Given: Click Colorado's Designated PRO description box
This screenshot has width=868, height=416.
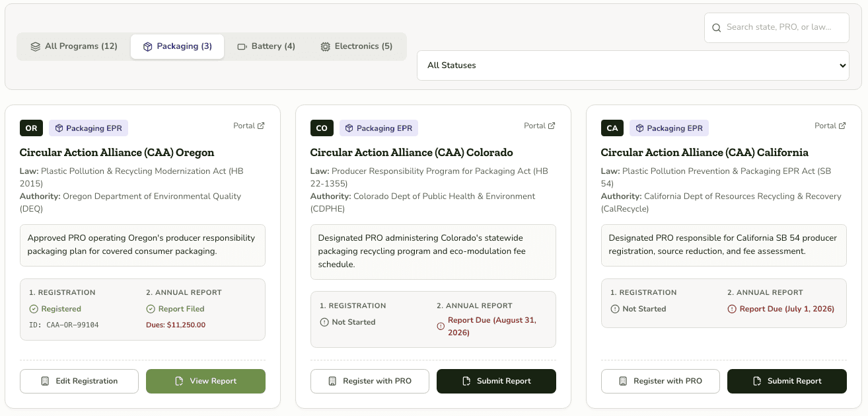Looking at the screenshot, I should 433,251.
